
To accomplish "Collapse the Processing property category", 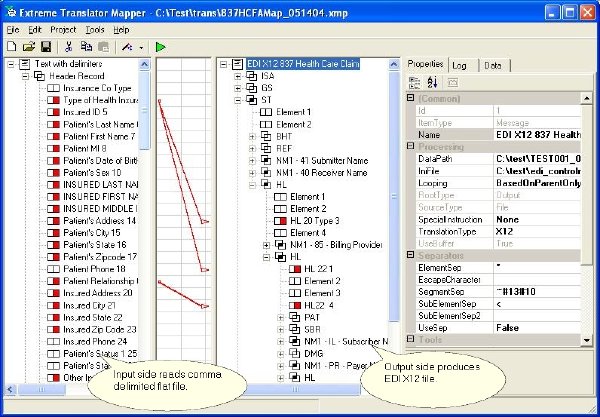I will (x=411, y=146).
